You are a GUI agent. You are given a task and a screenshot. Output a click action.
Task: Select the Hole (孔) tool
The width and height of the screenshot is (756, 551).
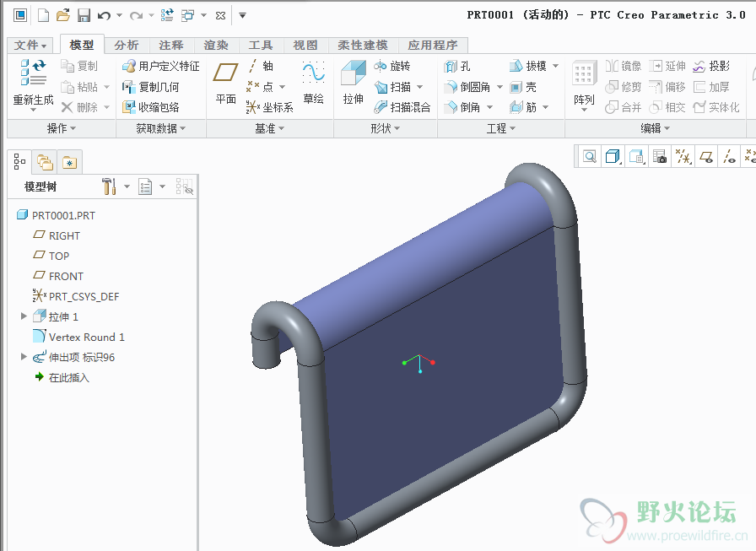457,66
